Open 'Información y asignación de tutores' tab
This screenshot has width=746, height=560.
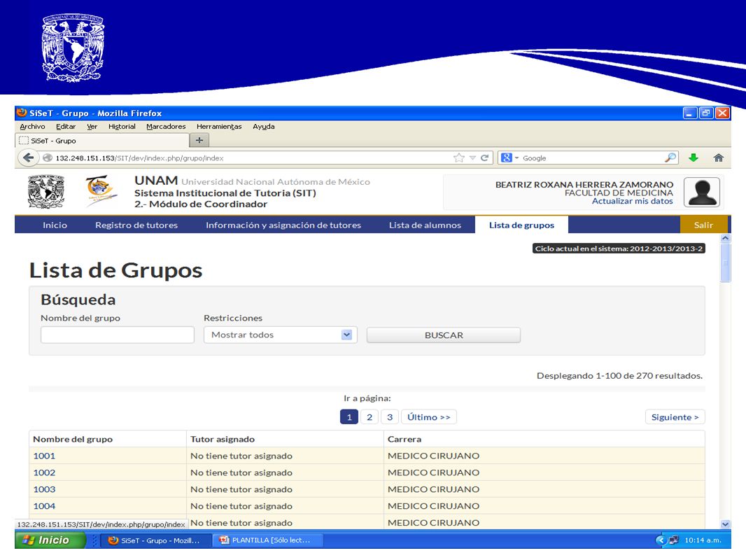[x=283, y=225]
